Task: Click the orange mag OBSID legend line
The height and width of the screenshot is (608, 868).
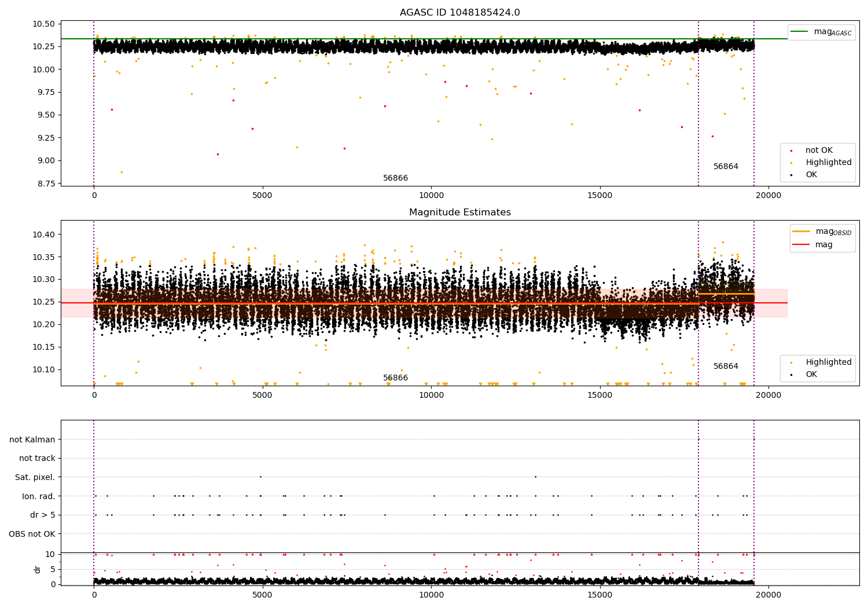Action: (801, 232)
